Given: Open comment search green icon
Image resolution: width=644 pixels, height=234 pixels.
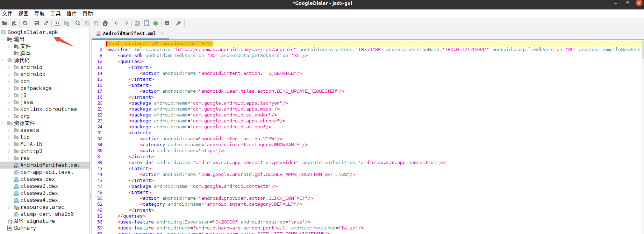Looking at the screenshot, I should [x=96, y=23].
